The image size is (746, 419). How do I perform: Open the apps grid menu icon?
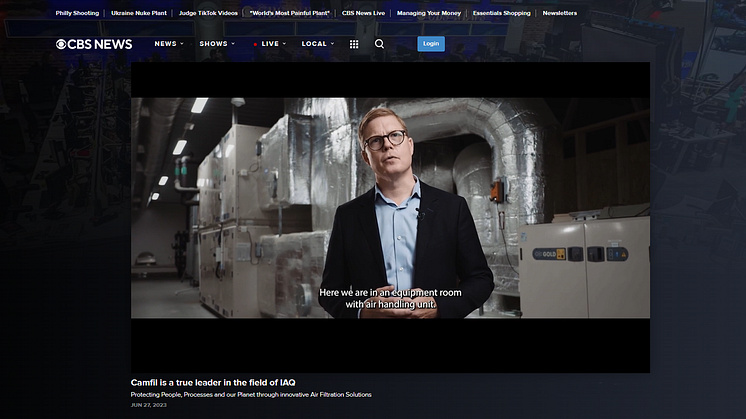pos(354,44)
